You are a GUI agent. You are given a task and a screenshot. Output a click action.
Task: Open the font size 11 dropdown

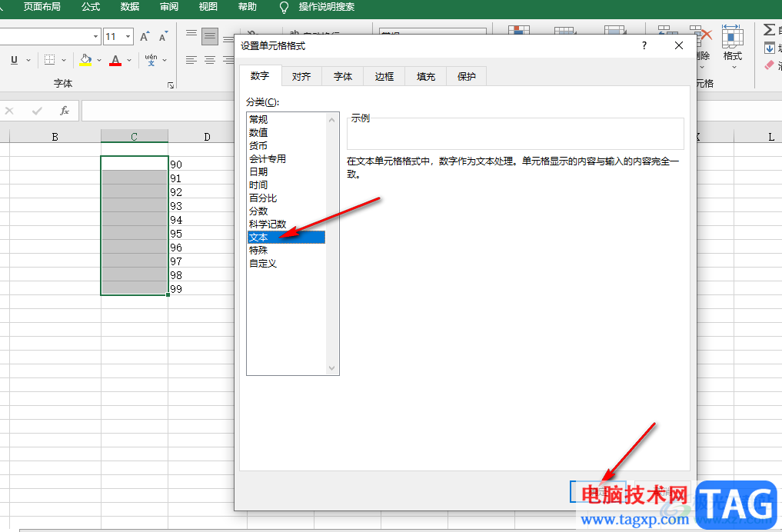pos(128,36)
